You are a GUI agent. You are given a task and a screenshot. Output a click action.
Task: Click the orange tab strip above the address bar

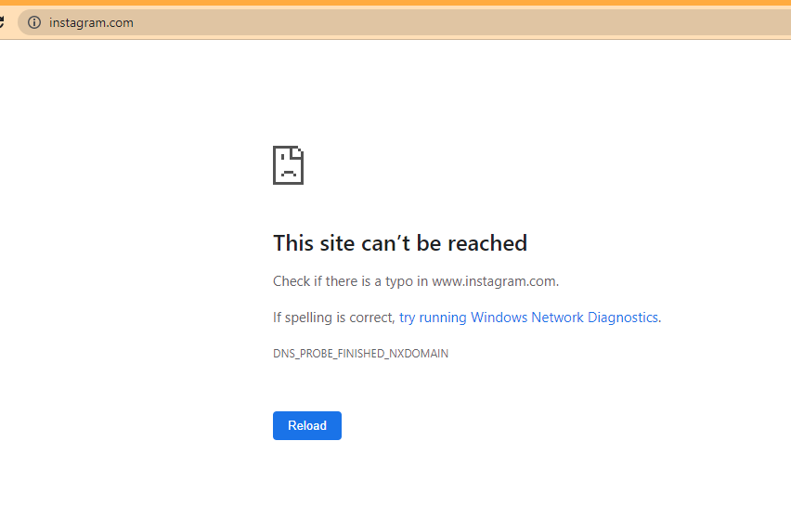coord(395,3)
